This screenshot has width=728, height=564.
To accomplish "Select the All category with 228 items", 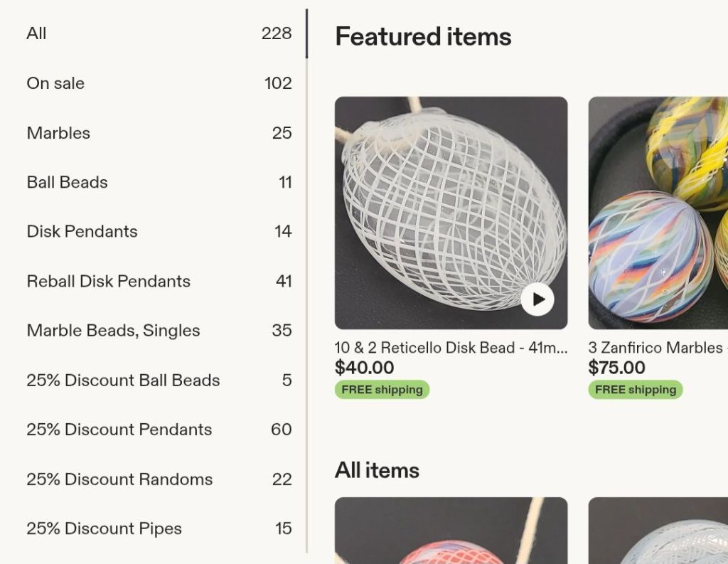I will coord(159,33).
